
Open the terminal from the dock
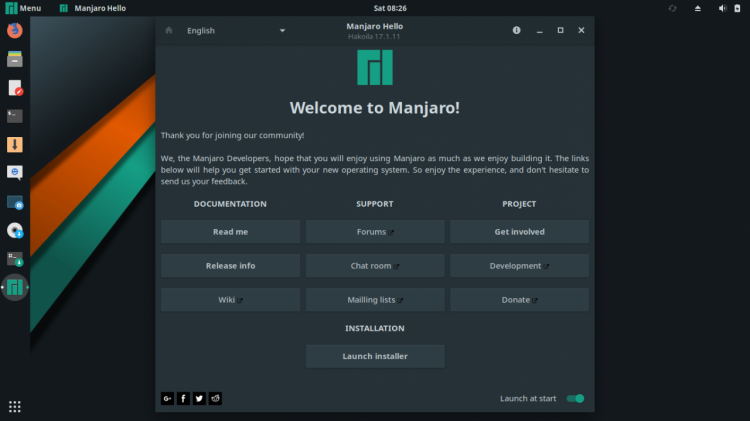tap(15, 116)
